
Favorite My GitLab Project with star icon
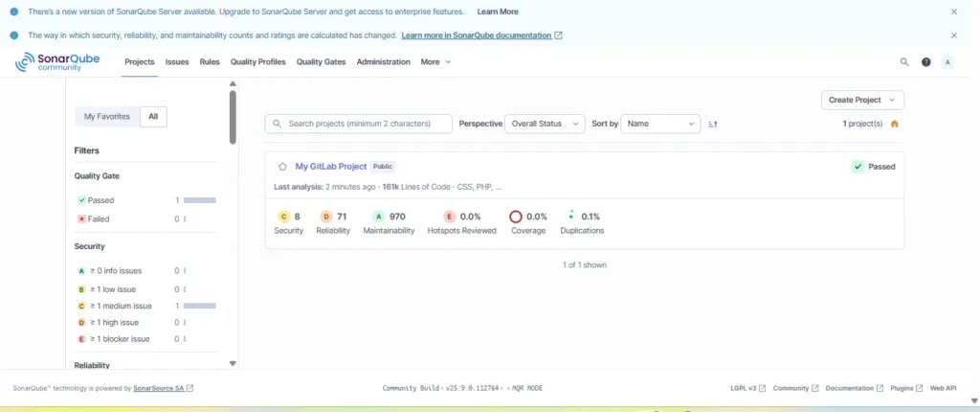[x=282, y=167]
